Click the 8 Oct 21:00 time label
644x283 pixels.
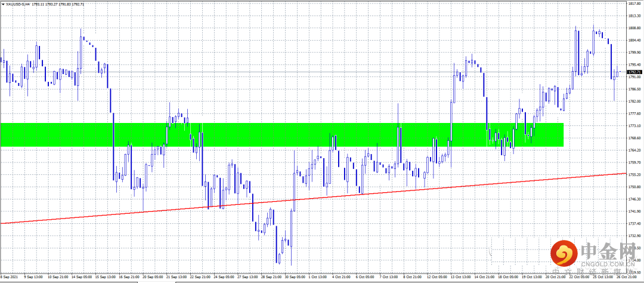(413, 277)
